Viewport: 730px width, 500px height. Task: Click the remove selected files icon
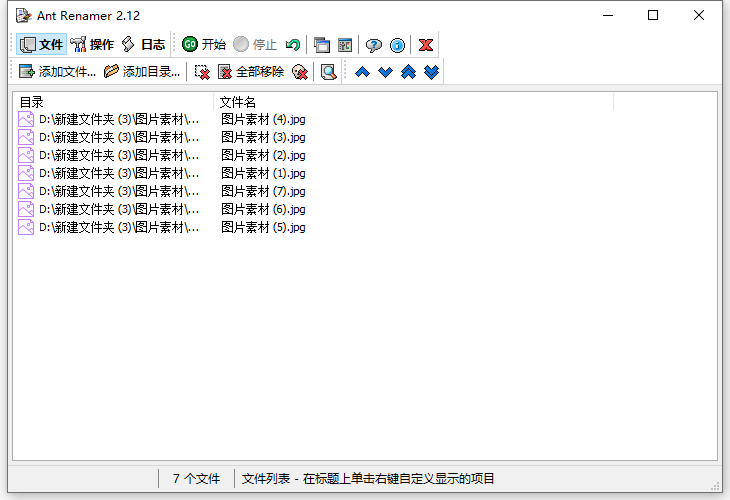[202, 72]
